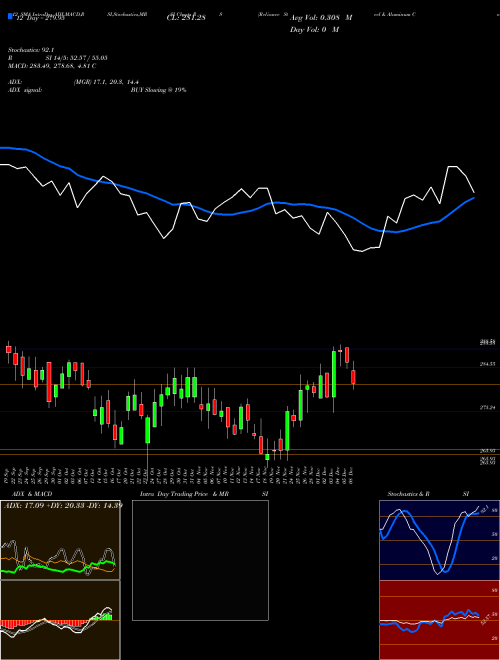Click the 'CL: 281.28' closing price text

click(186, 18)
